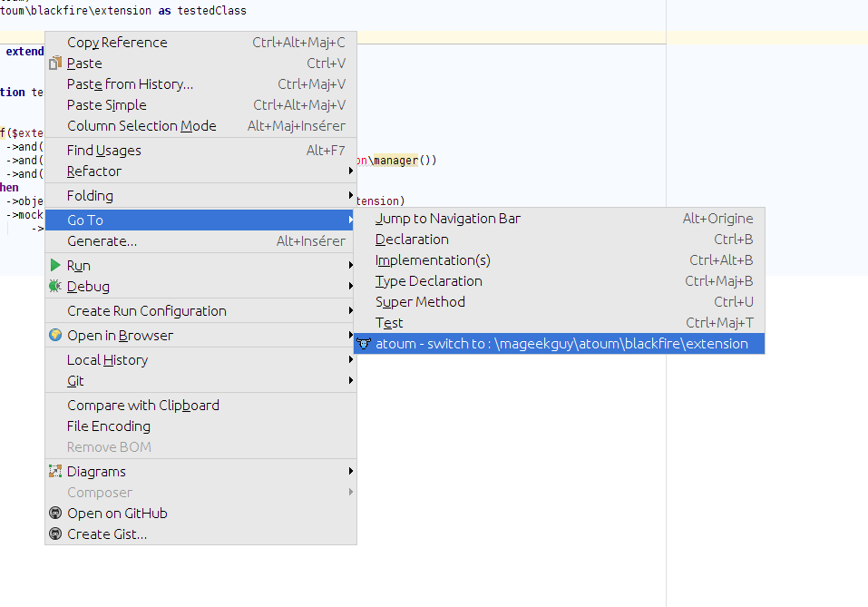Select Test in Go To submenu
Screen dimensions: 868x607
tap(559, 323)
